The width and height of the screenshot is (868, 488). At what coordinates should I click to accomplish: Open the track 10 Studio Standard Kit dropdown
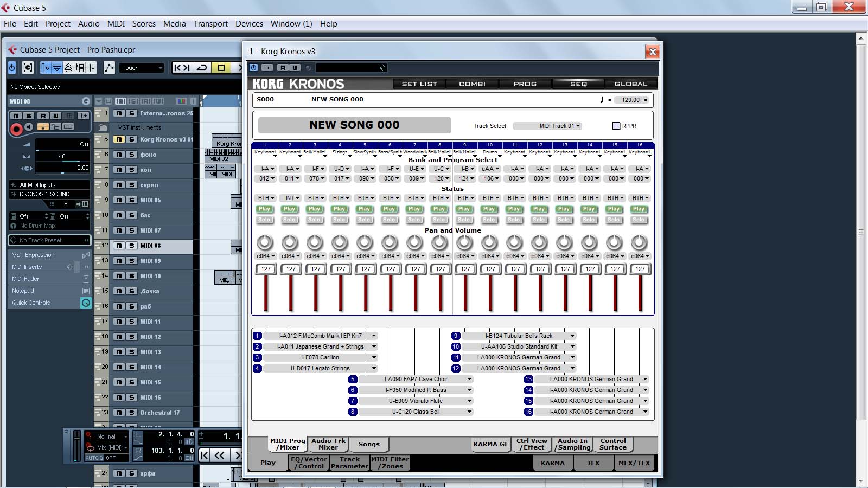point(519,346)
